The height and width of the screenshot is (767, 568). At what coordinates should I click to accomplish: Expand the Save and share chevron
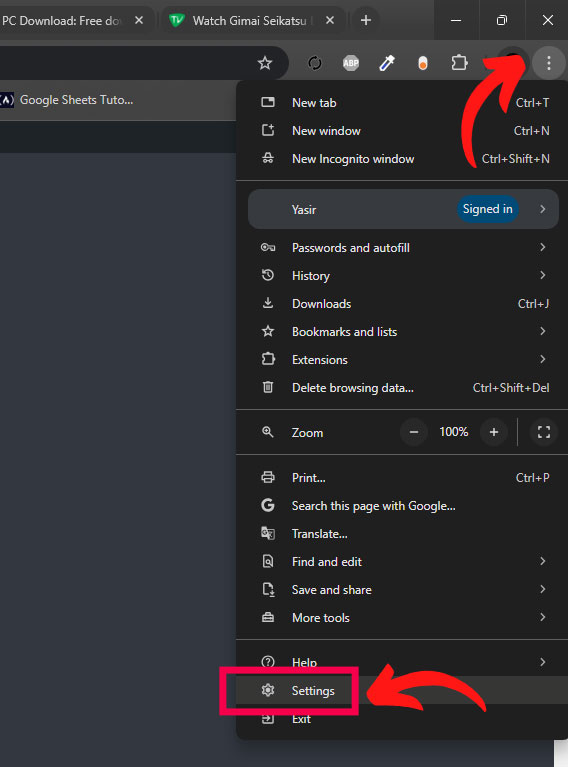[543, 589]
